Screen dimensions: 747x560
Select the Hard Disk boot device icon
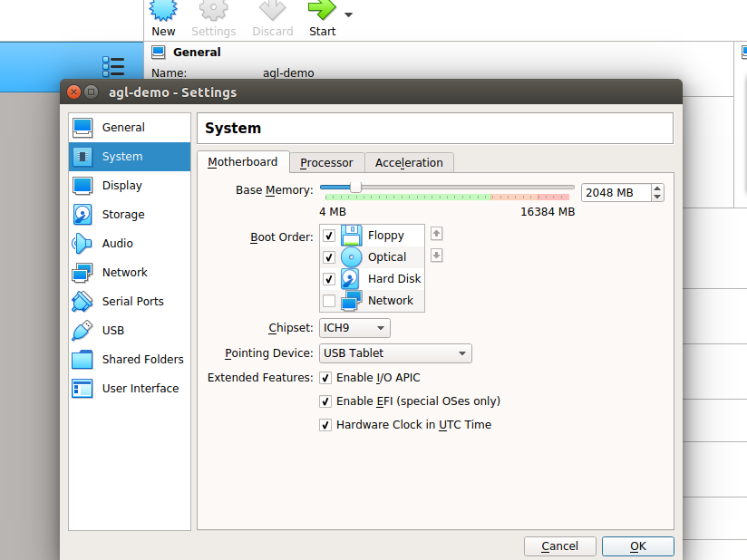click(x=351, y=279)
